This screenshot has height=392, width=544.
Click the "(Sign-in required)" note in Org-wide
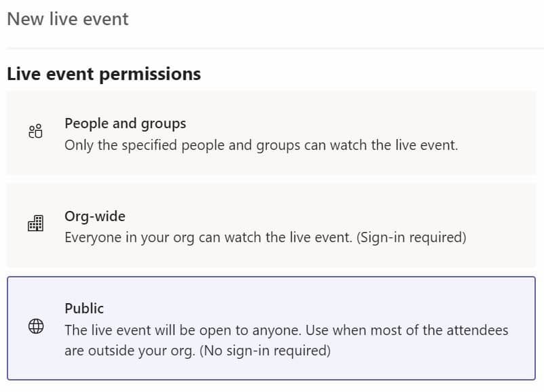click(411, 237)
